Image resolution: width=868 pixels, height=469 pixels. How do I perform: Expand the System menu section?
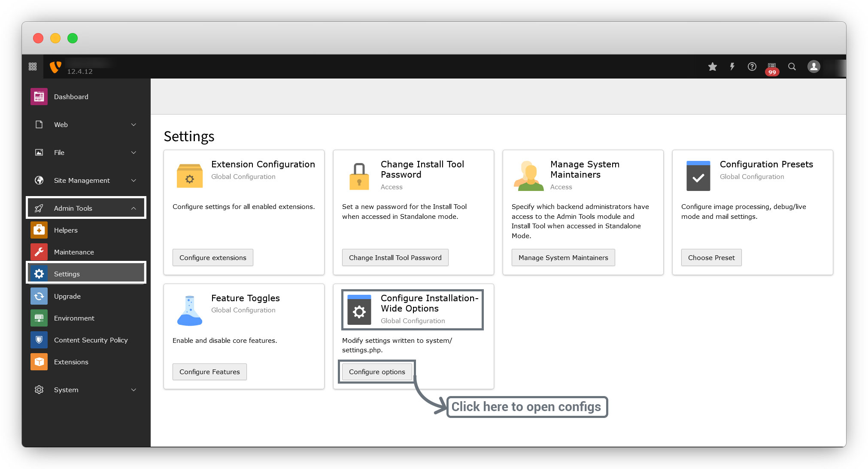(86, 390)
